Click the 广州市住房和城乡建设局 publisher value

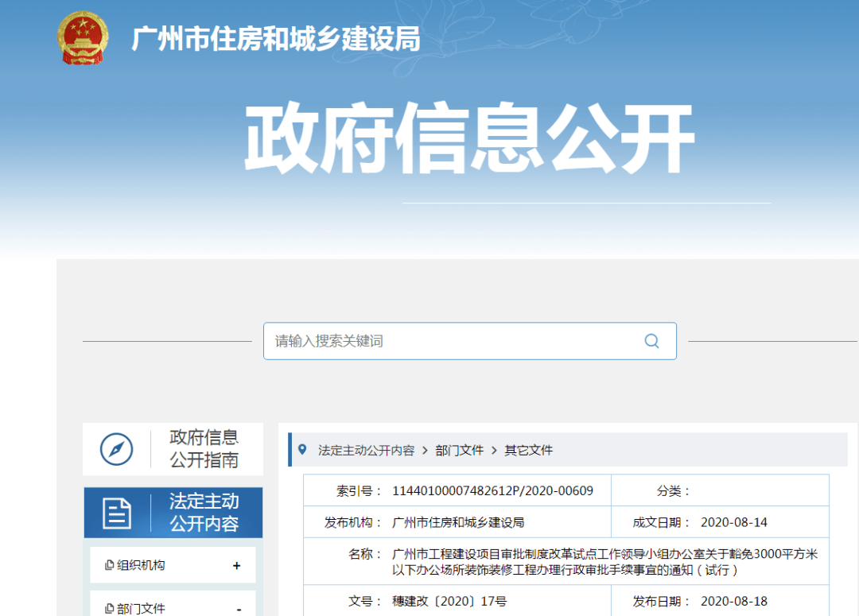pyautogui.click(x=458, y=522)
